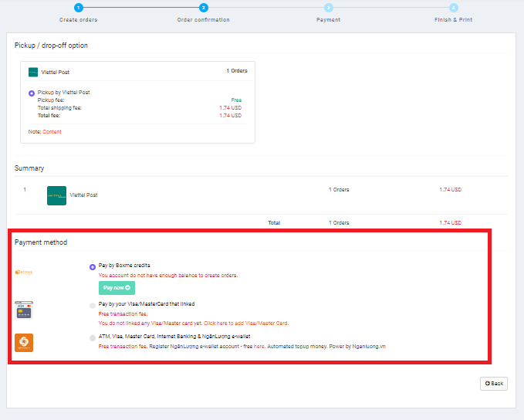Click step 2 Order confirmation circle
This screenshot has width=524, height=420.
(204, 8)
